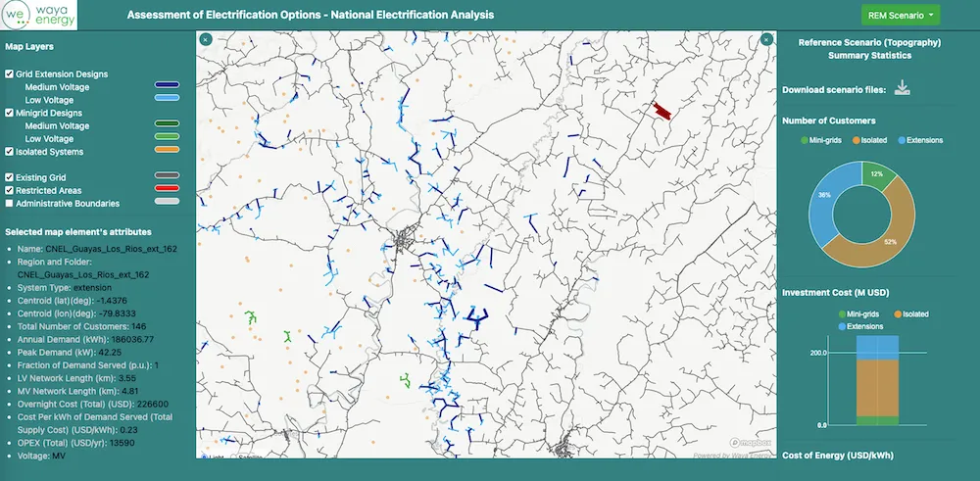980x481 pixels.
Task: Click the dark red restricted area polygon
Action: pyautogui.click(x=661, y=112)
